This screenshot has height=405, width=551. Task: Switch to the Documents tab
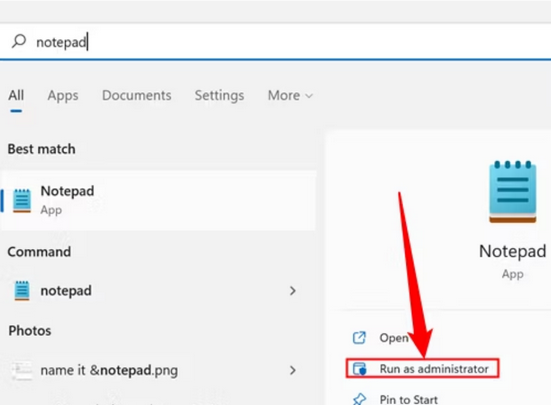point(137,95)
